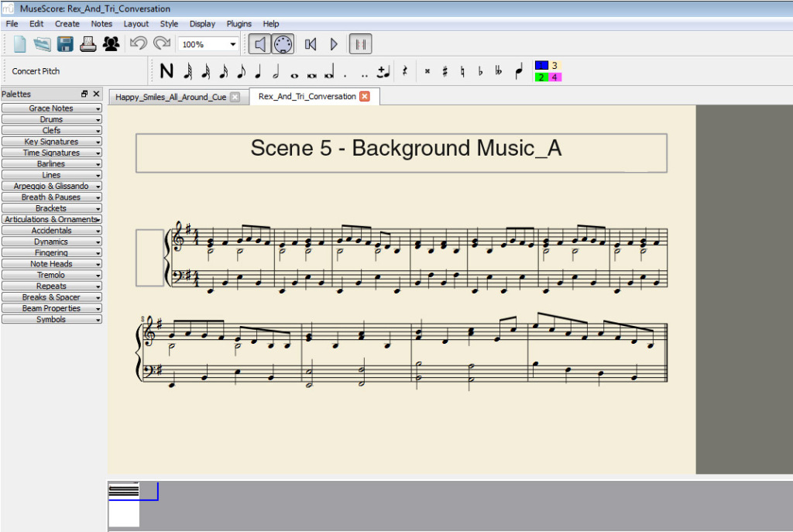The image size is (793, 532).
Task: Select the rest entry icon
Action: [x=406, y=70]
